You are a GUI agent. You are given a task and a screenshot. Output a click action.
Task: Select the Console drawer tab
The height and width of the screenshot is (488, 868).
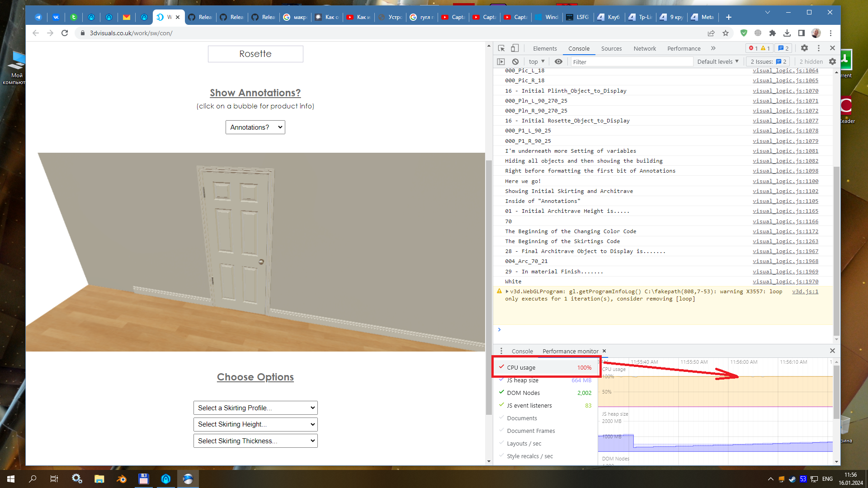coord(522,351)
